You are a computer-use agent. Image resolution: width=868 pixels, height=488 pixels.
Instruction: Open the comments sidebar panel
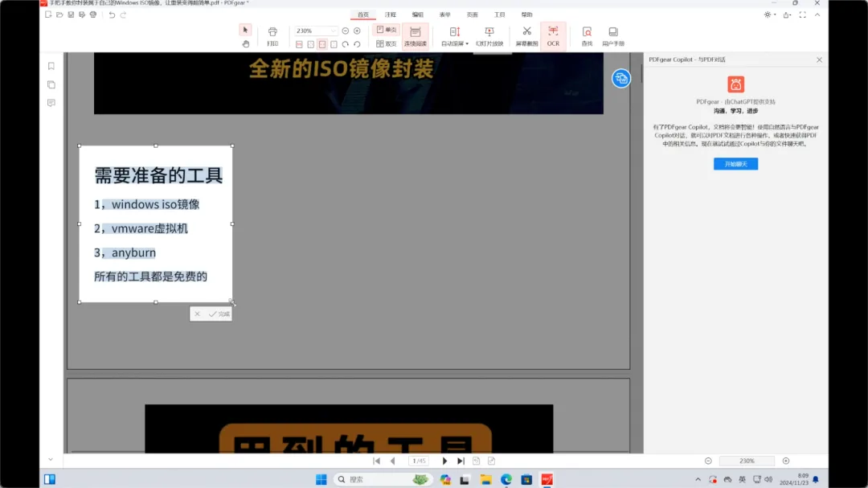click(51, 103)
